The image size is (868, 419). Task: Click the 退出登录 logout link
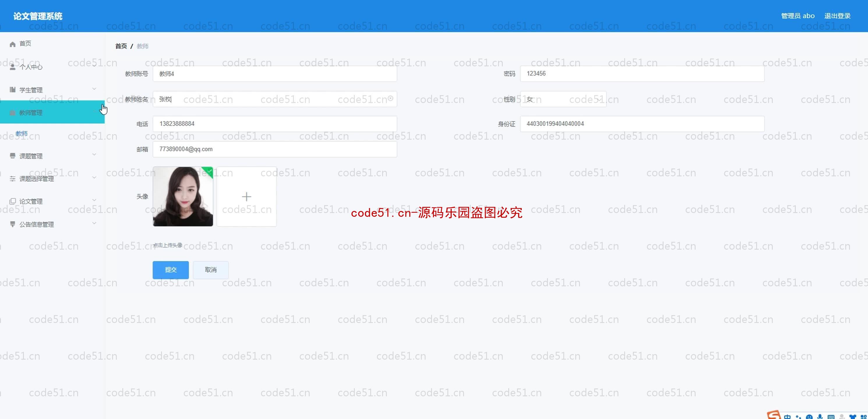(837, 16)
